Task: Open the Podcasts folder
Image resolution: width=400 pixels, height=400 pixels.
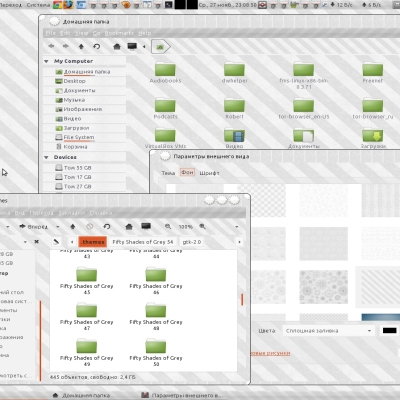Action: 165,108
